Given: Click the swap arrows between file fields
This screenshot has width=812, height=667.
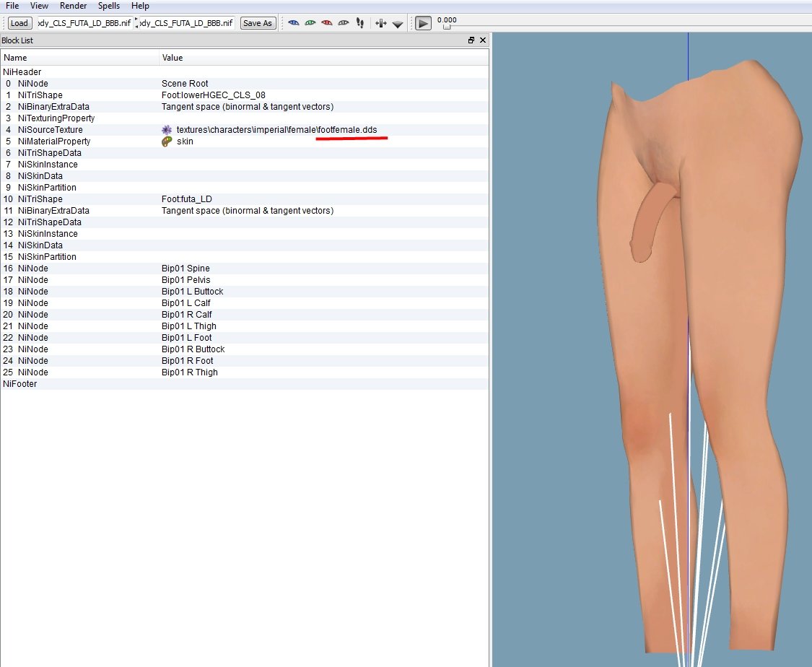Looking at the screenshot, I should coord(136,23).
